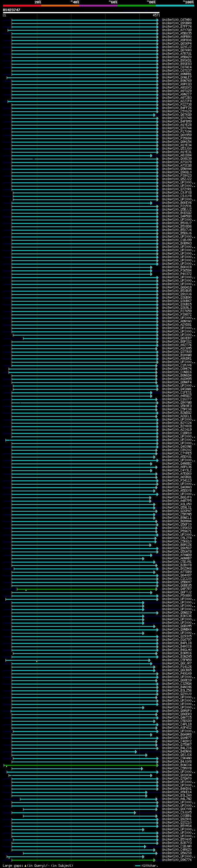Image resolution: width=197 pixels, height=868 pixels.
Task: Select hit UniRef100_P27659
Action: (176, 311)
